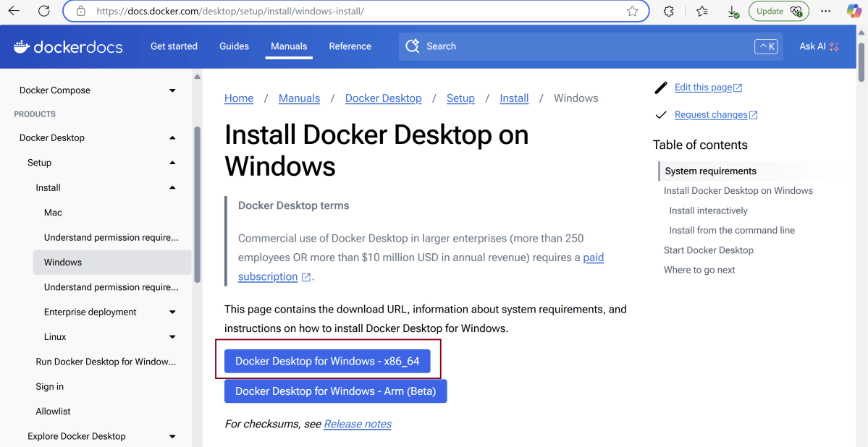Reload the page with refresh icon
Screen dimensions: 868x447
click(x=44, y=11)
